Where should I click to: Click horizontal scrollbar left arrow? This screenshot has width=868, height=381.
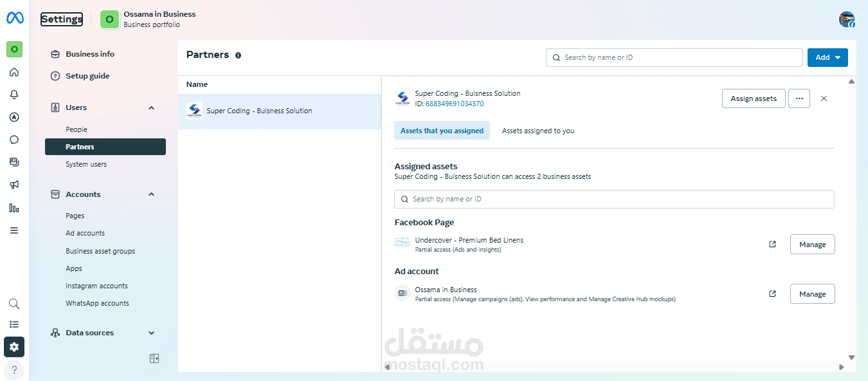click(387, 367)
